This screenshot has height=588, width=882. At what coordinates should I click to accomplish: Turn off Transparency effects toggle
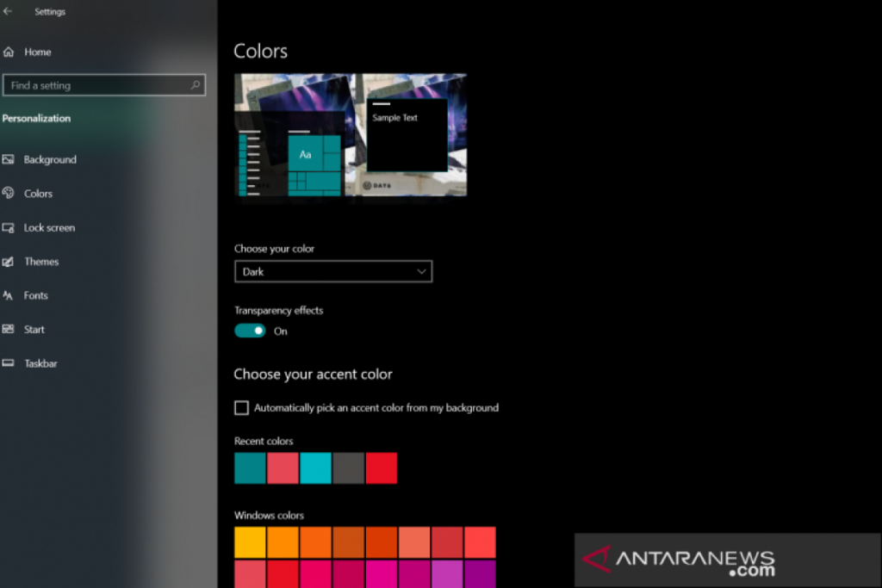[250, 331]
